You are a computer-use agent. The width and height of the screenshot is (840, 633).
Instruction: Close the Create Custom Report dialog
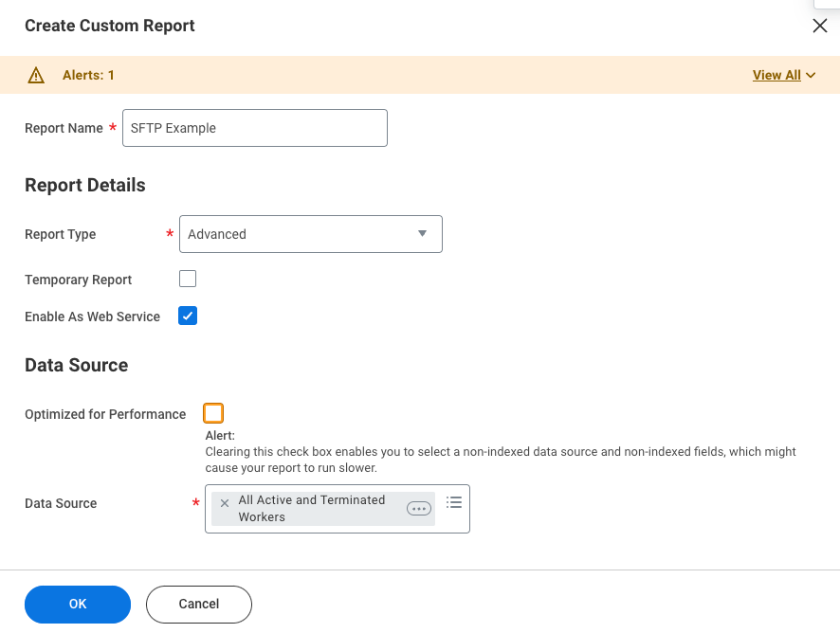(820, 26)
